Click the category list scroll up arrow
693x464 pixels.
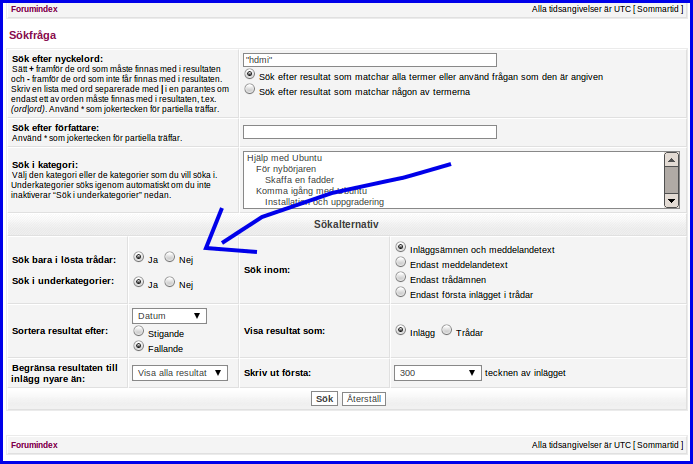point(671,160)
